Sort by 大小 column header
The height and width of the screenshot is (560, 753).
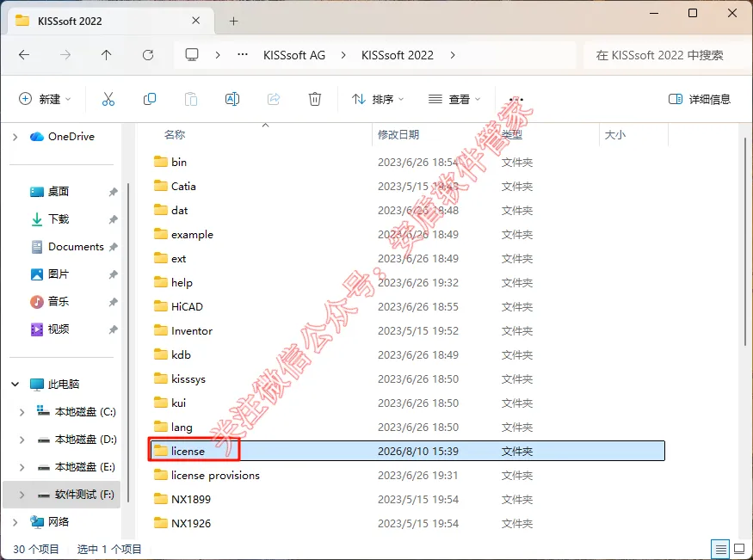point(614,135)
